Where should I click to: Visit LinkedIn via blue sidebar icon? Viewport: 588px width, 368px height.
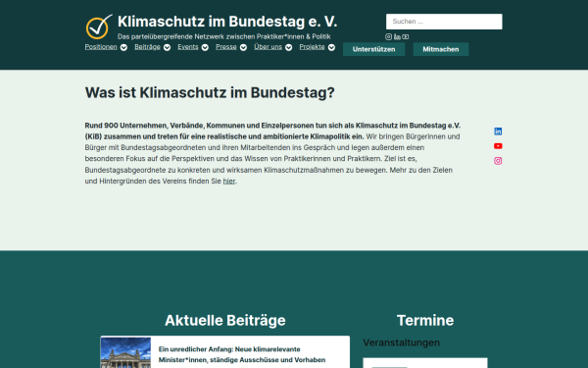(x=498, y=131)
